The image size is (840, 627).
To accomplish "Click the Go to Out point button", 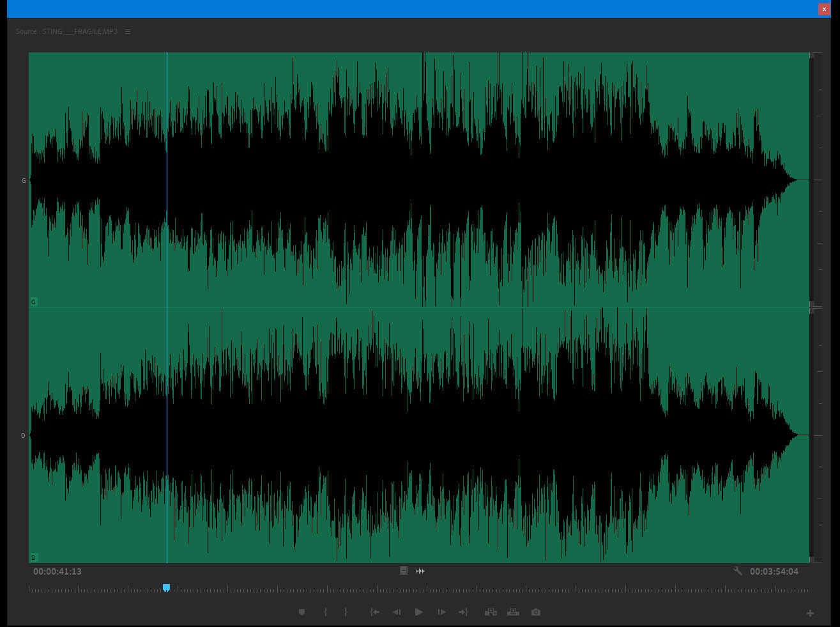I will (463, 612).
